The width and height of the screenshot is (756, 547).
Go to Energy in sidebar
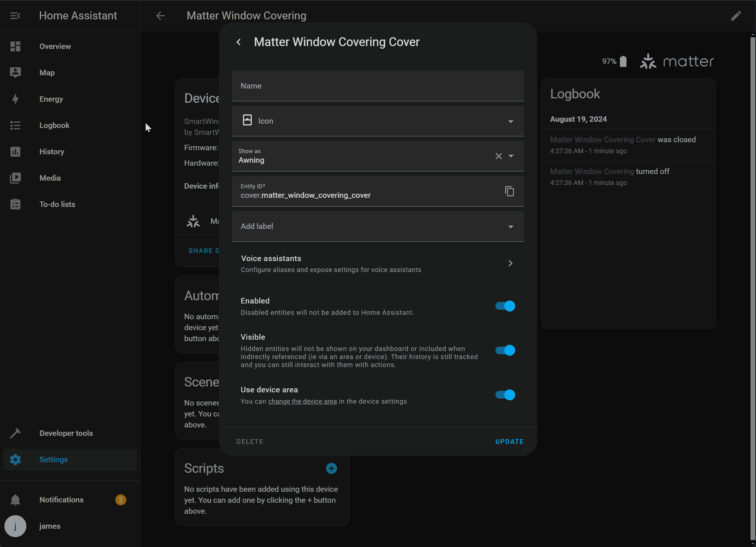[51, 99]
